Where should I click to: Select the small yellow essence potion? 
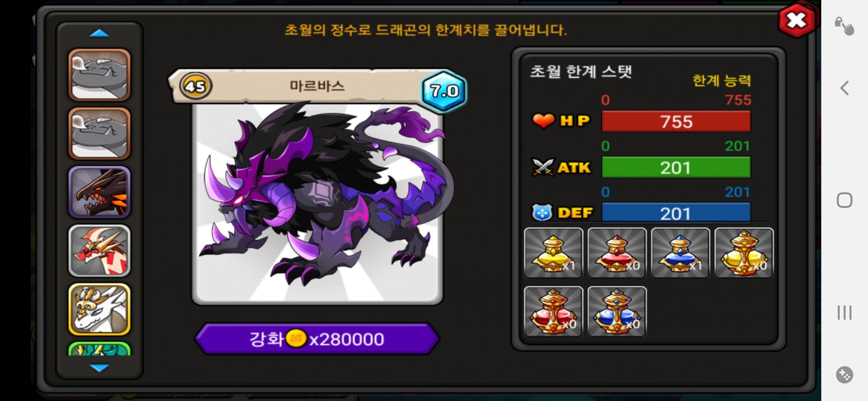[x=553, y=253]
